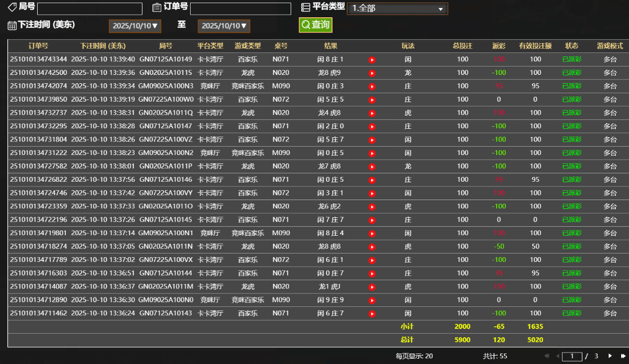Advance to the next page with the right arrow

pos(611,355)
